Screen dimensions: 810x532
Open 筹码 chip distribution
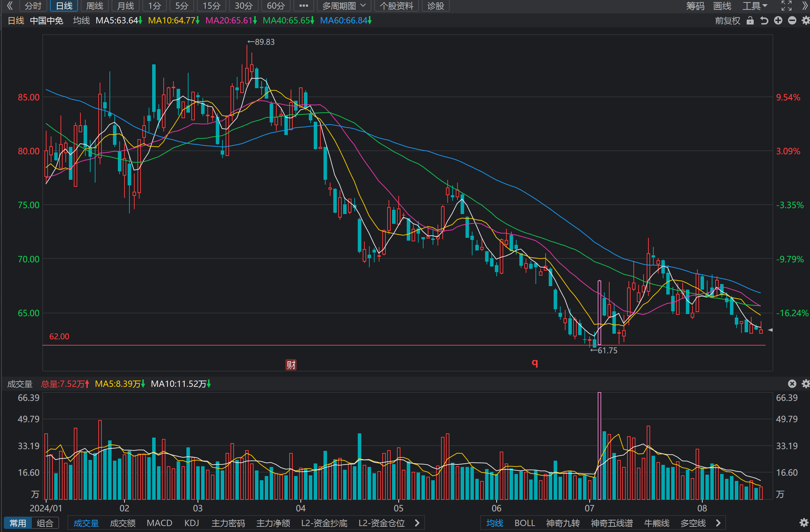[695, 6]
